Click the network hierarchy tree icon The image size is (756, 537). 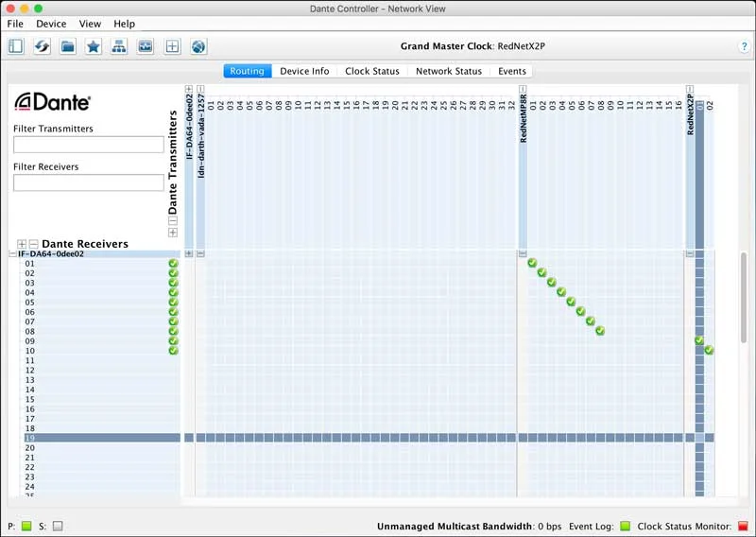tap(119, 46)
